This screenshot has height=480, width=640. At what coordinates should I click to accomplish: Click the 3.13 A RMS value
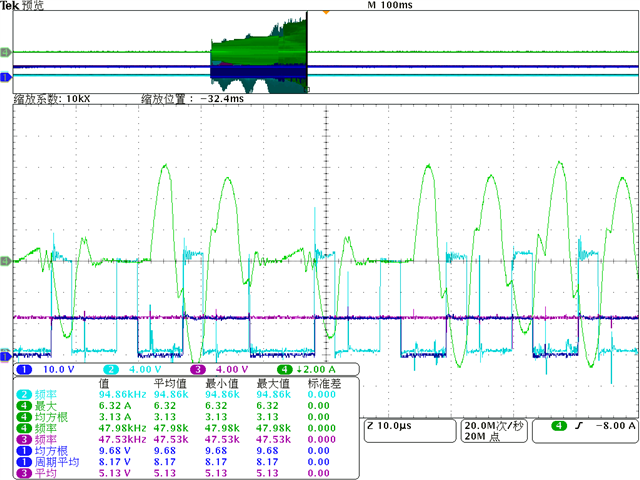point(115,417)
